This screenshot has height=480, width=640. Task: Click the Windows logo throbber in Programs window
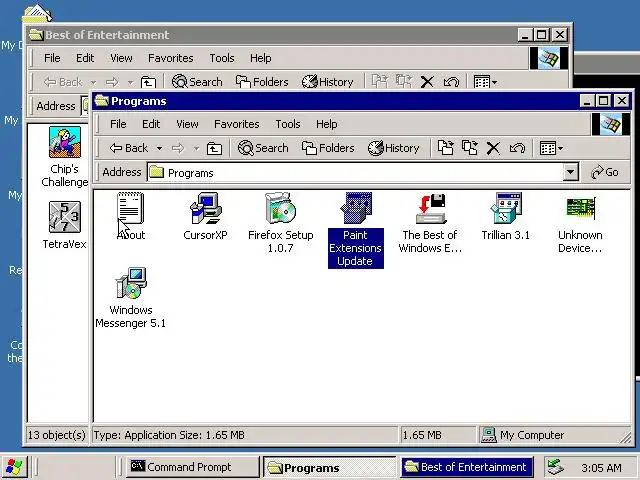[610, 124]
